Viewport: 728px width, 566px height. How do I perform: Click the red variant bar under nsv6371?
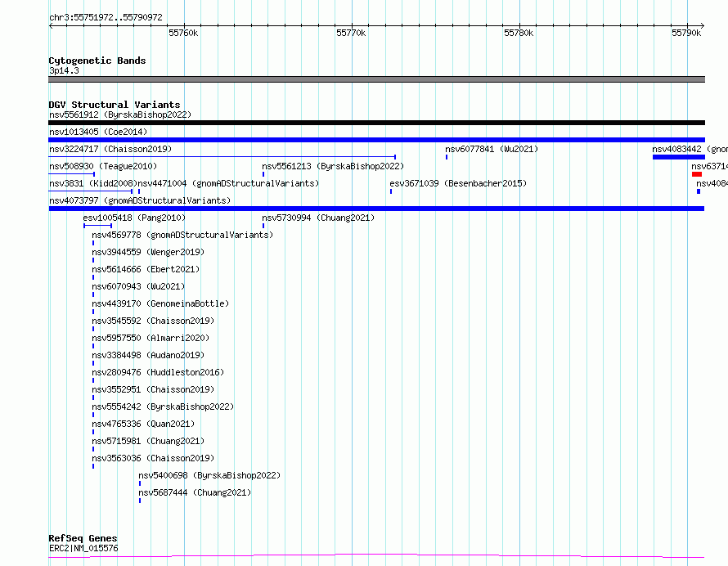point(696,174)
